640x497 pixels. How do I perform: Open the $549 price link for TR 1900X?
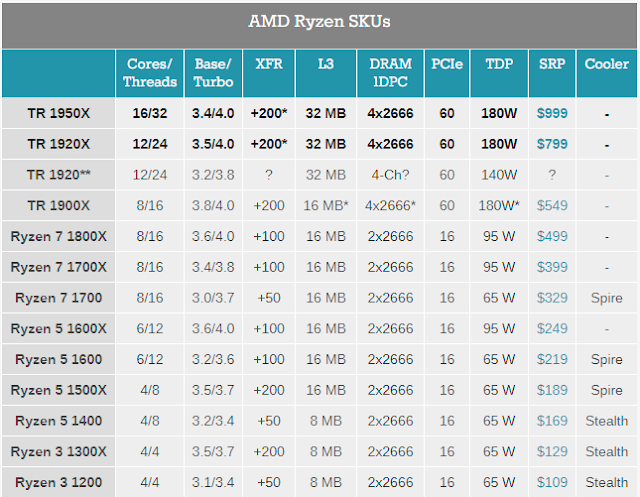pos(551,206)
